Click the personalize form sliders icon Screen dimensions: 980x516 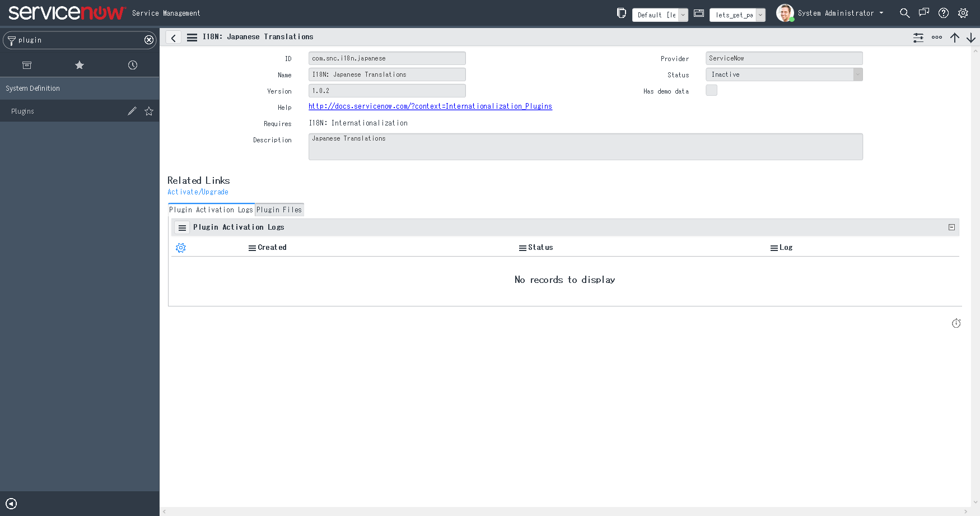[x=918, y=38]
